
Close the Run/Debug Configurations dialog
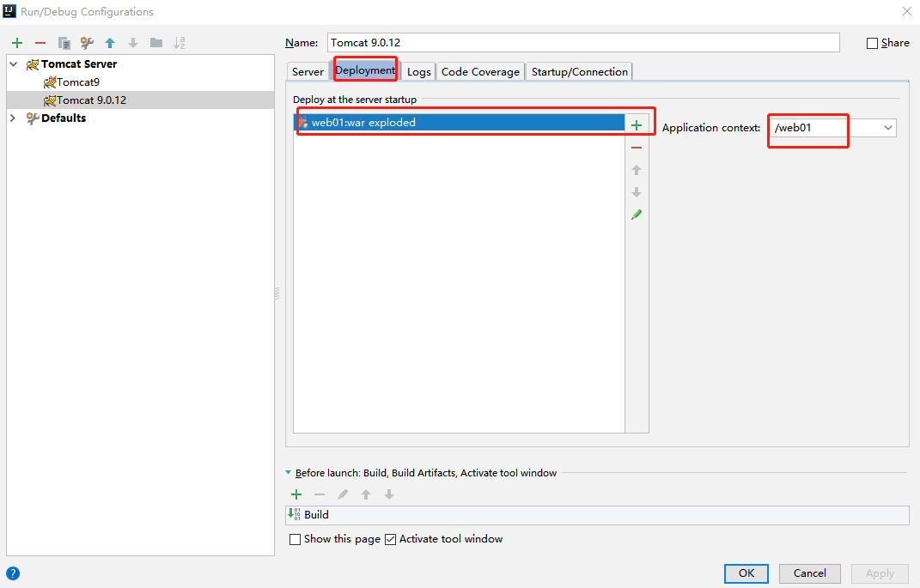[906, 11]
